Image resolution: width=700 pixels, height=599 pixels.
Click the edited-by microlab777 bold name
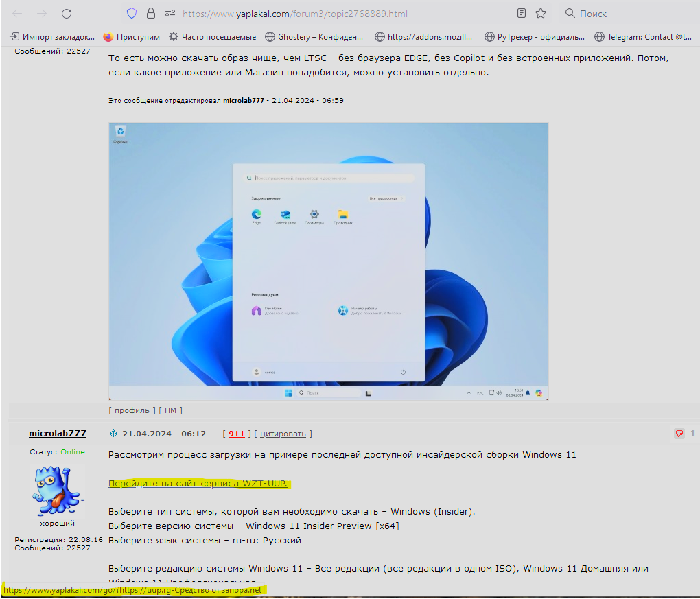[x=244, y=101]
